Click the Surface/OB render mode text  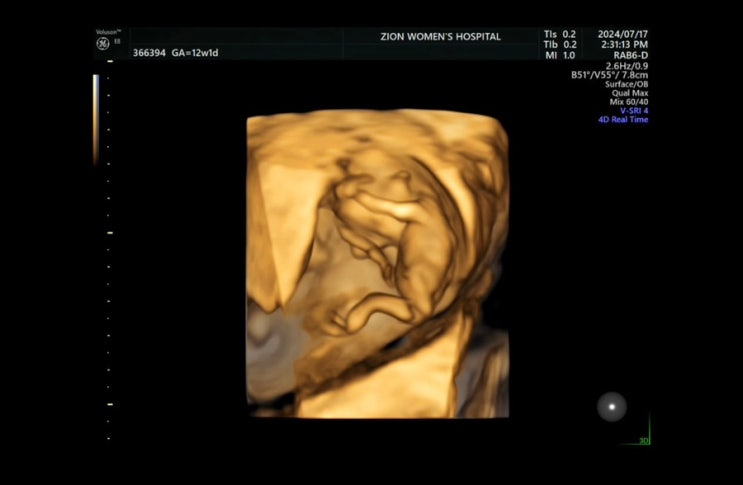(x=626, y=84)
